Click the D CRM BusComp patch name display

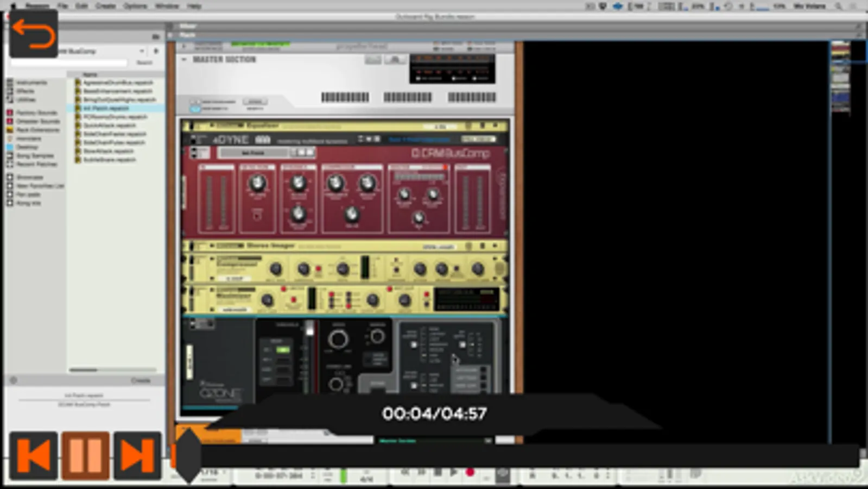coord(254,153)
